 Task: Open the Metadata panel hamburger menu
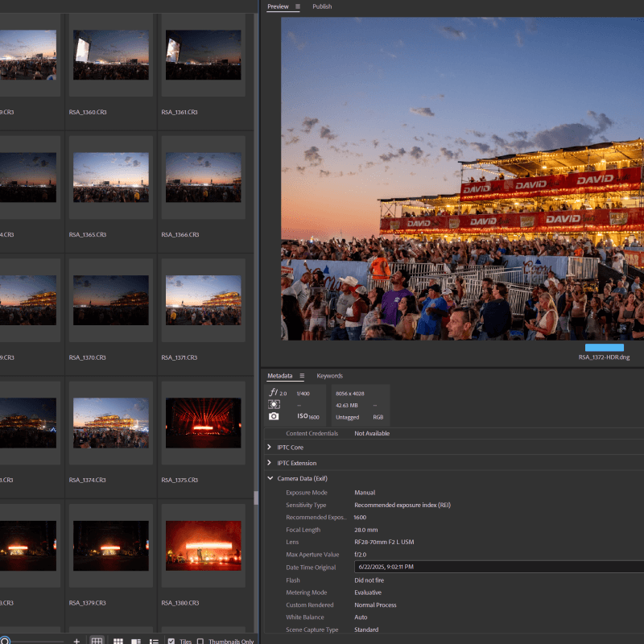302,376
